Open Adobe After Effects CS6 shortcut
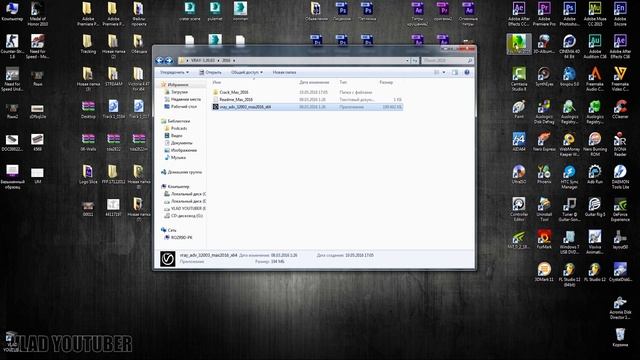Screen dimensions: 640x360 coord(620,46)
